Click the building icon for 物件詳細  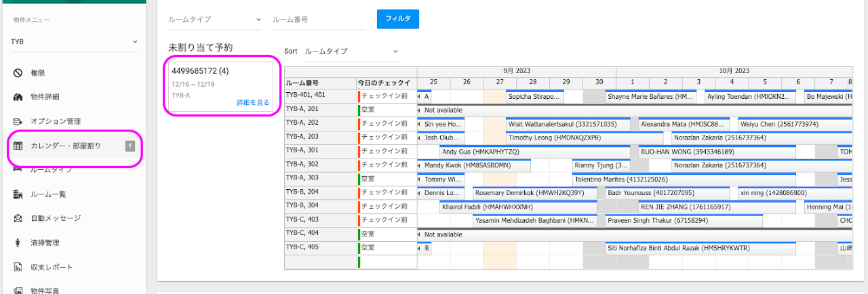18,97
